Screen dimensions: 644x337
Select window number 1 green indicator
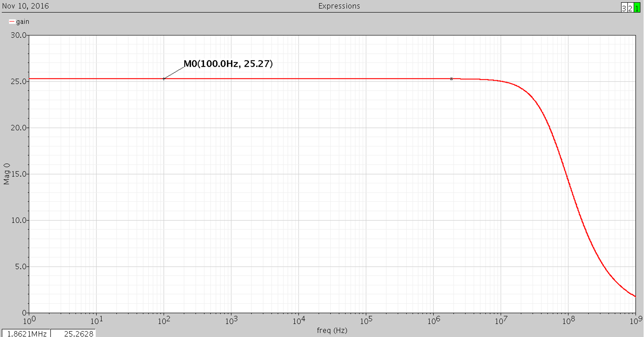tap(637, 8)
